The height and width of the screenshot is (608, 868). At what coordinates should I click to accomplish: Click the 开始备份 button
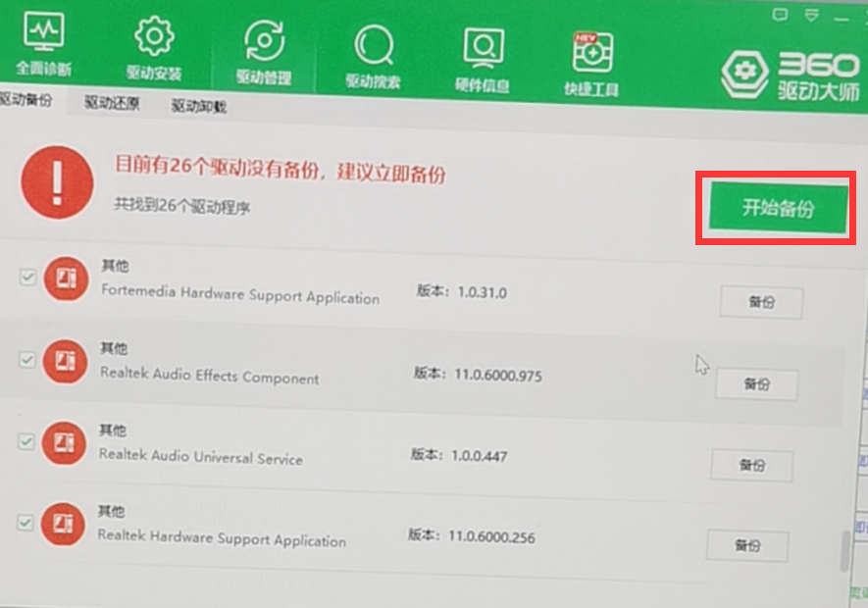coord(778,208)
